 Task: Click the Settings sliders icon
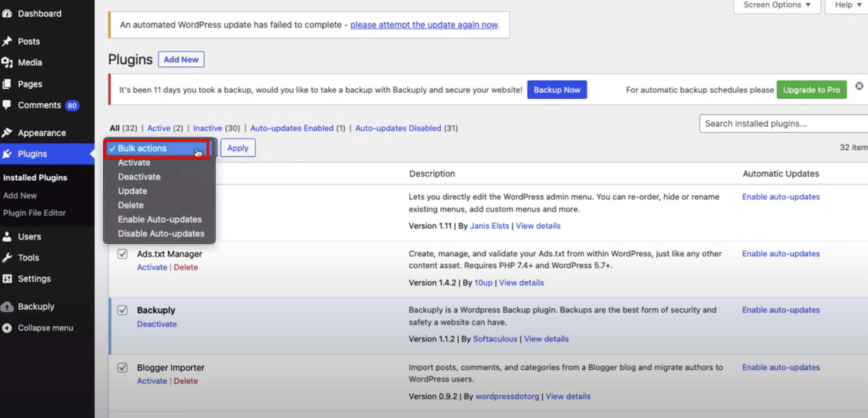(x=7, y=279)
